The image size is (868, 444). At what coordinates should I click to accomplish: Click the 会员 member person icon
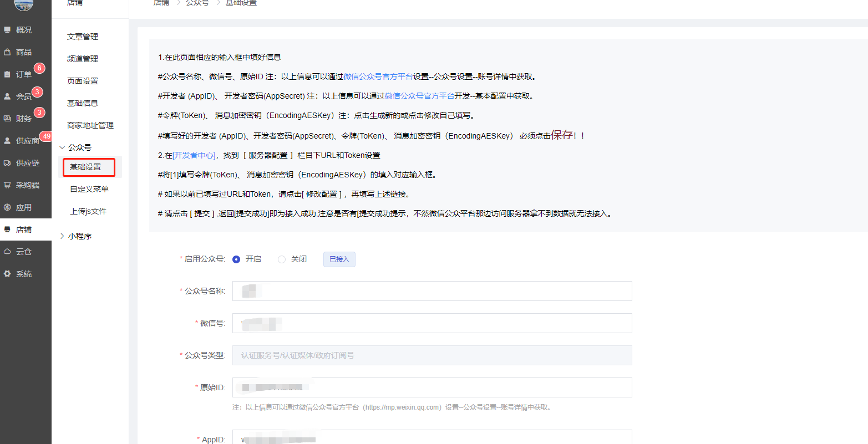click(7, 96)
